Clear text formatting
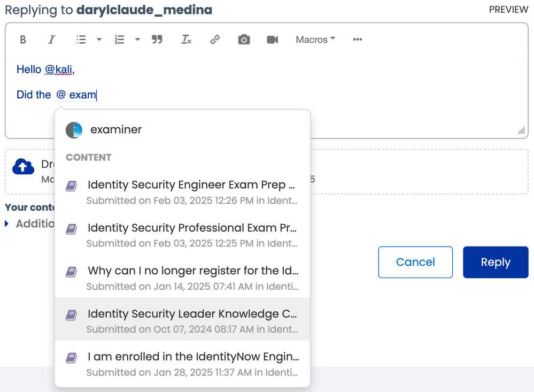This screenshot has height=392, width=534. 186,40
